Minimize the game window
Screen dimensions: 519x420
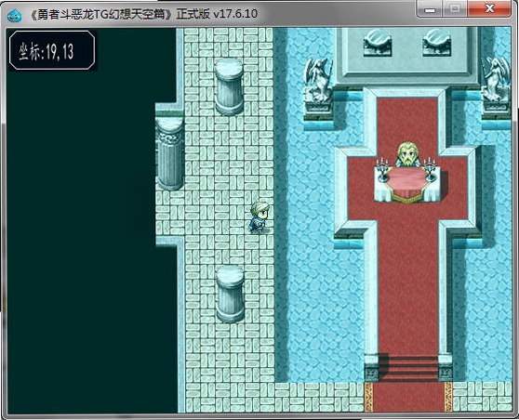pyautogui.click(x=430, y=9)
